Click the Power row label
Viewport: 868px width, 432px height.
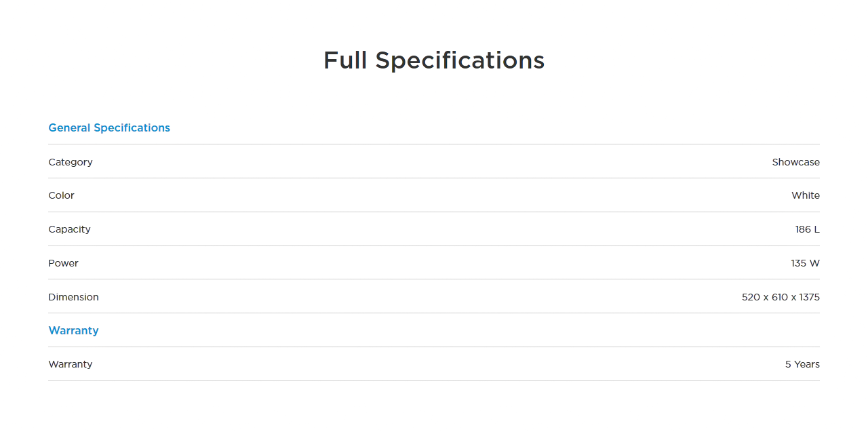pos(63,263)
